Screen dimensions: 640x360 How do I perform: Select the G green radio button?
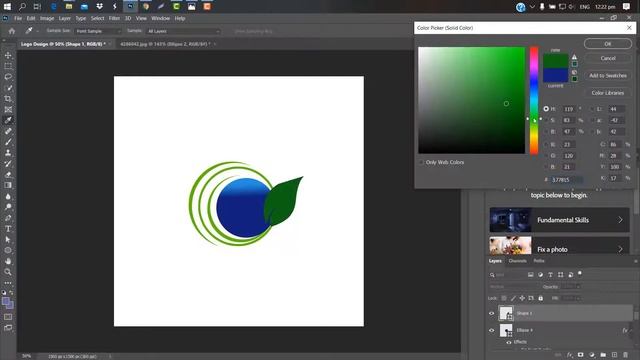[x=546, y=156]
